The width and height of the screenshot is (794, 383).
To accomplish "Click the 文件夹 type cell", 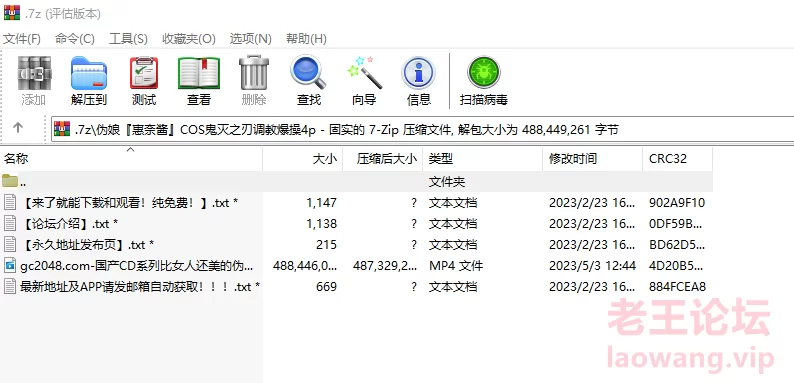I will [447, 181].
